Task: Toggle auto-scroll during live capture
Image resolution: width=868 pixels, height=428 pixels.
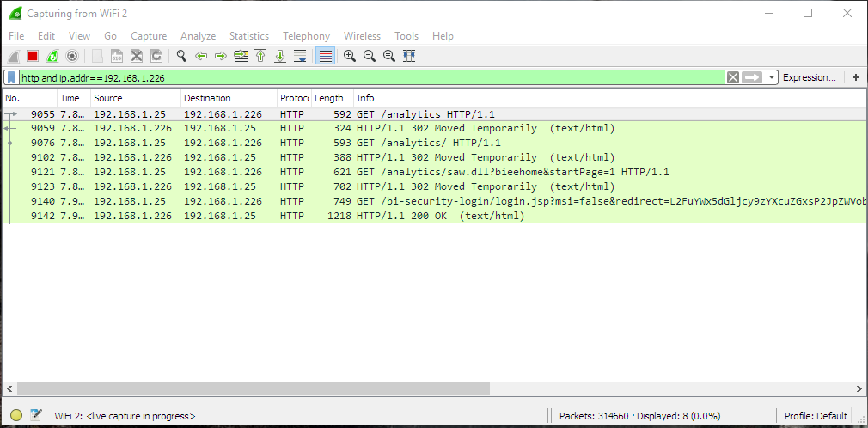Action: (300, 56)
